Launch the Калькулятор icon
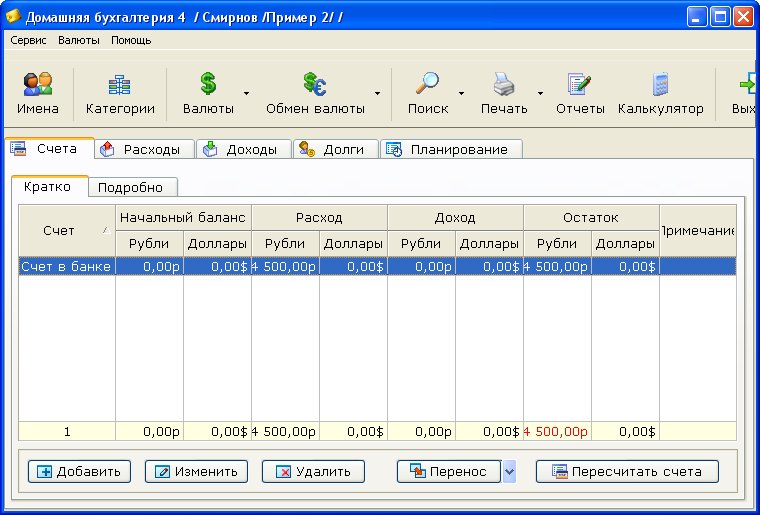 tap(660, 84)
